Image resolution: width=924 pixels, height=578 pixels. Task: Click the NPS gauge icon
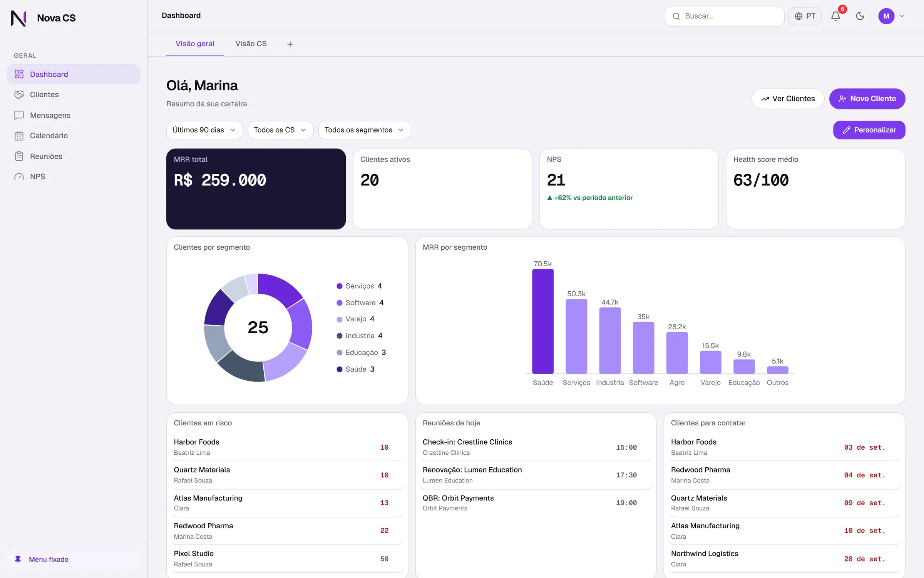(19, 177)
